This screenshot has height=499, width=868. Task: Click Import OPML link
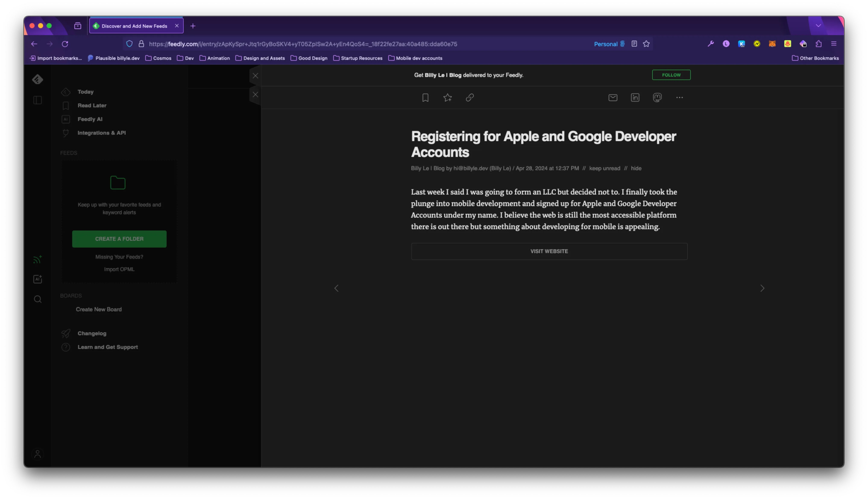119,269
